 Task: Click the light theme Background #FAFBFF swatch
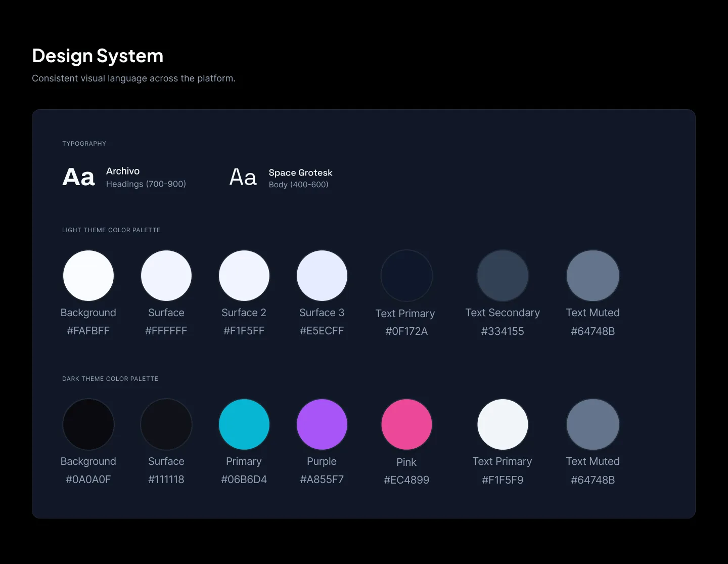(x=88, y=276)
